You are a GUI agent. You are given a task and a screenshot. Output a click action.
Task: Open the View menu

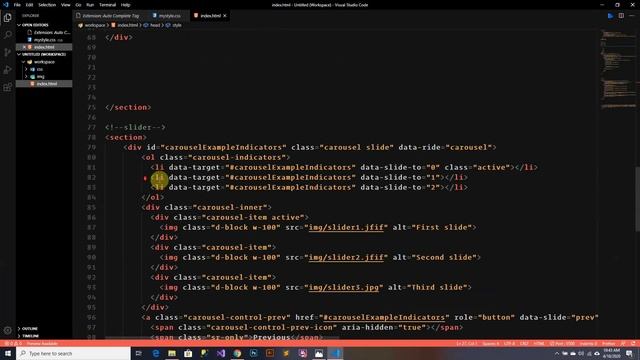pos(65,5)
